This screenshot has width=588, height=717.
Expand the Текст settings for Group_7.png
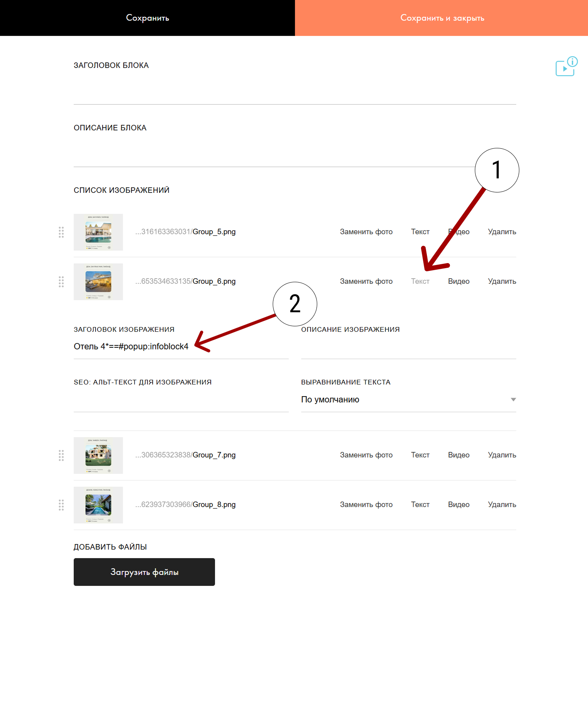tap(420, 455)
